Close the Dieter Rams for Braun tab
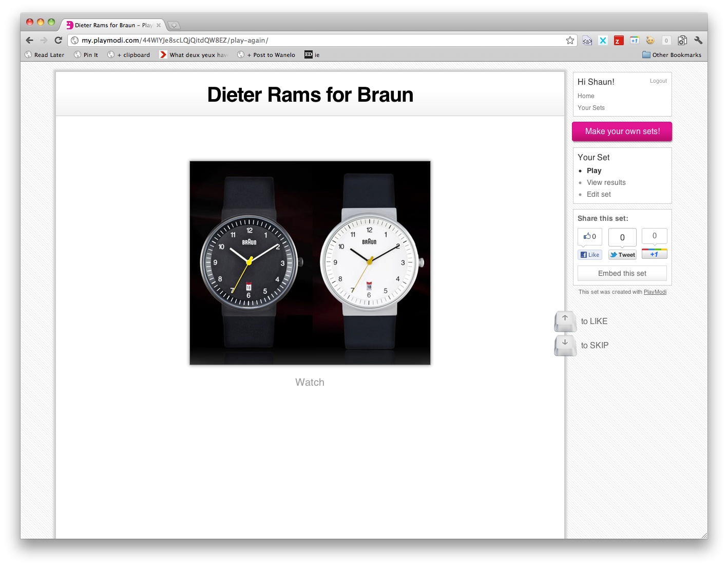Screen dimensions: 728x567 [159, 25]
